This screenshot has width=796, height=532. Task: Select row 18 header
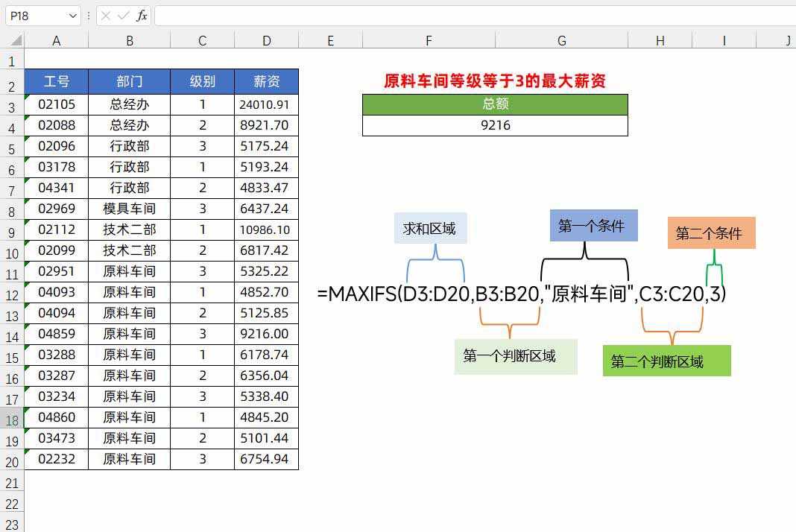coord(12,421)
